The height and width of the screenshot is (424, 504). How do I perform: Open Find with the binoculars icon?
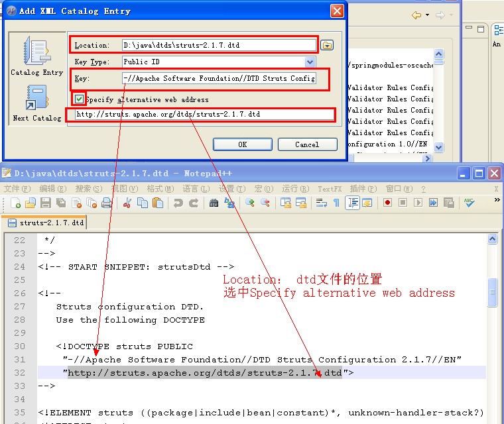214,203
